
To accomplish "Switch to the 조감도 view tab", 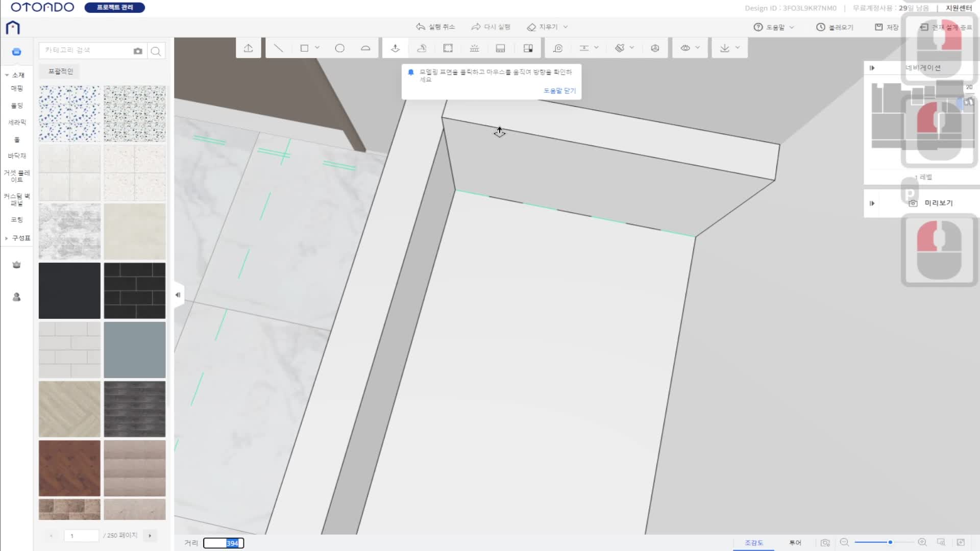I will point(753,543).
